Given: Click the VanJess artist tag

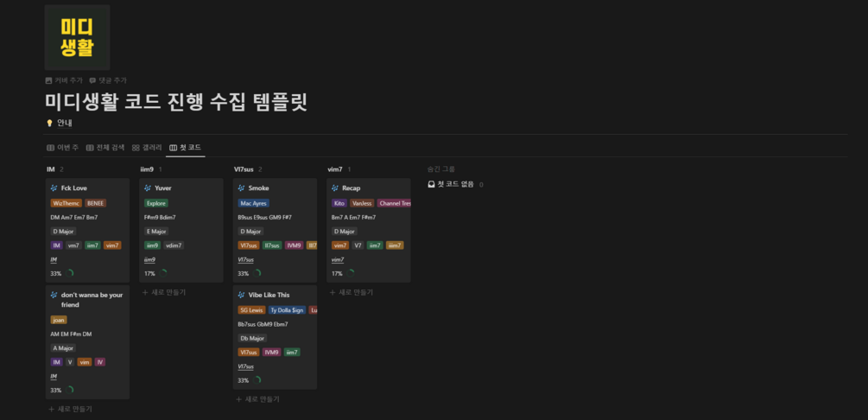Looking at the screenshot, I should [x=362, y=203].
